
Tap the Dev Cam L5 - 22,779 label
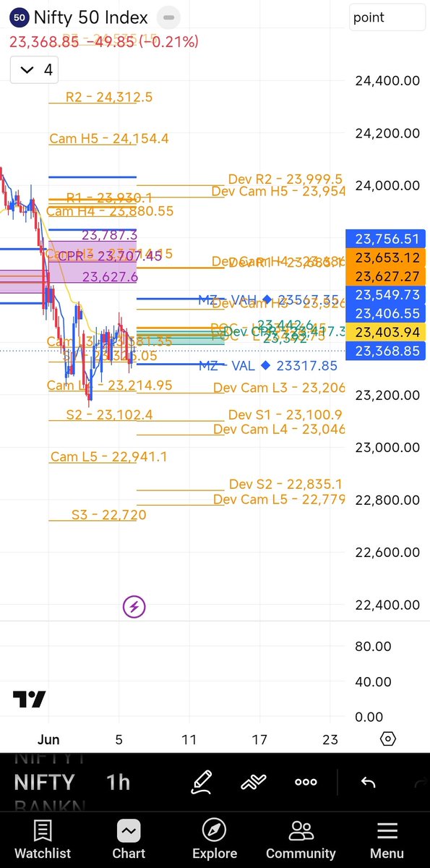(x=279, y=500)
